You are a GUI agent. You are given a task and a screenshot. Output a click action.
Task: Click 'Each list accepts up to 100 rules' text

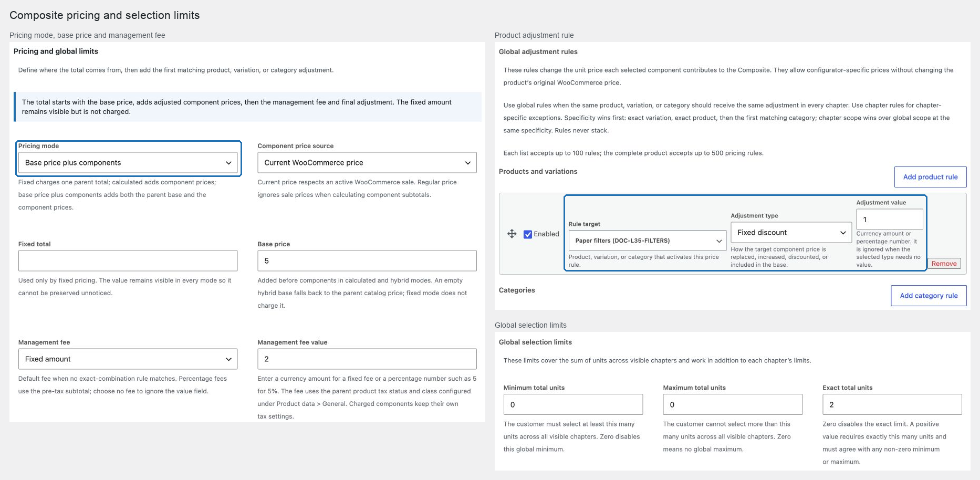[633, 153]
